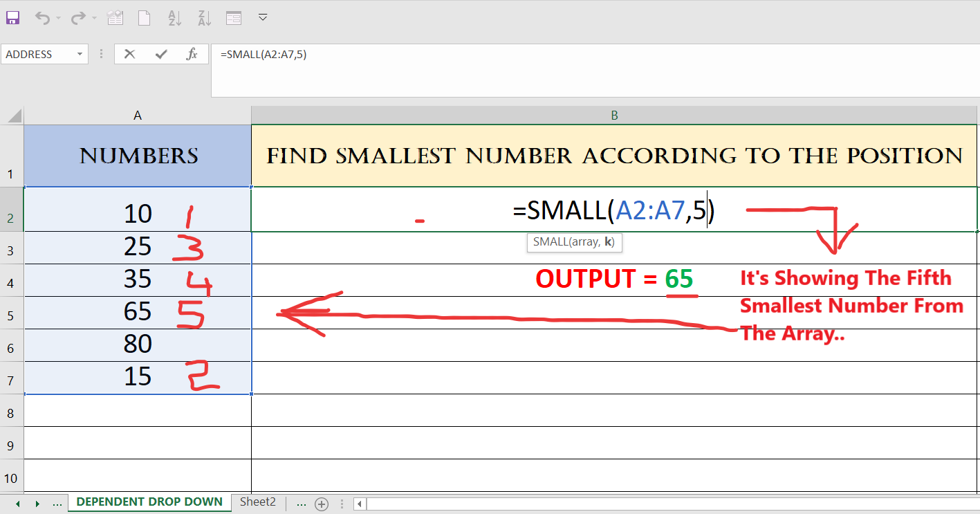The image size is (980, 514).
Task: Confirm formula with the checkmark Enter icon
Action: 161,54
